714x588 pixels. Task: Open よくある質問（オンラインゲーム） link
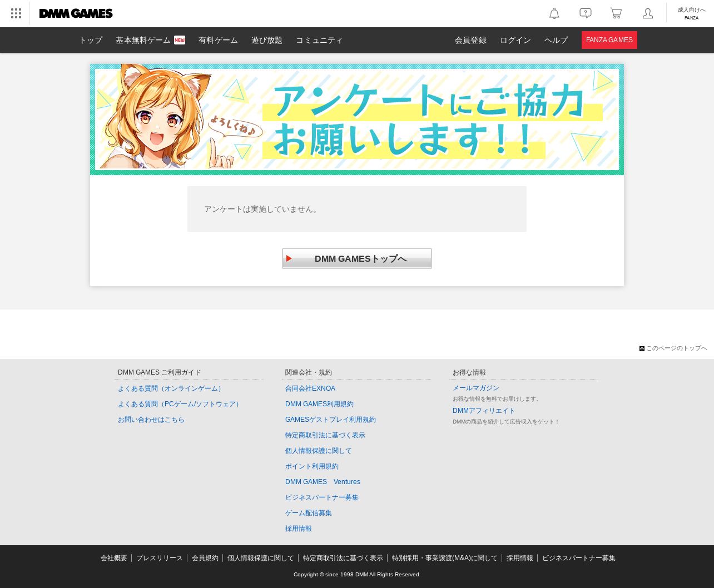tap(171, 388)
